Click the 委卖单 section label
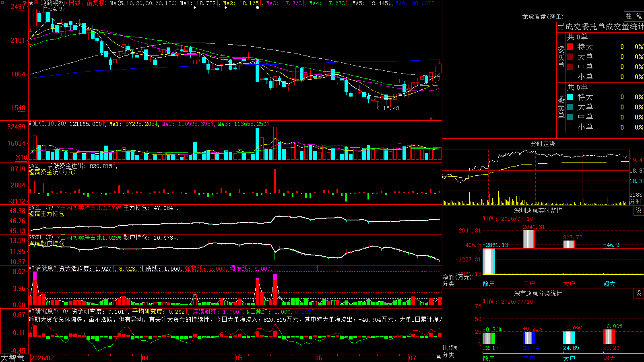The image size is (644, 362). [x=561, y=108]
